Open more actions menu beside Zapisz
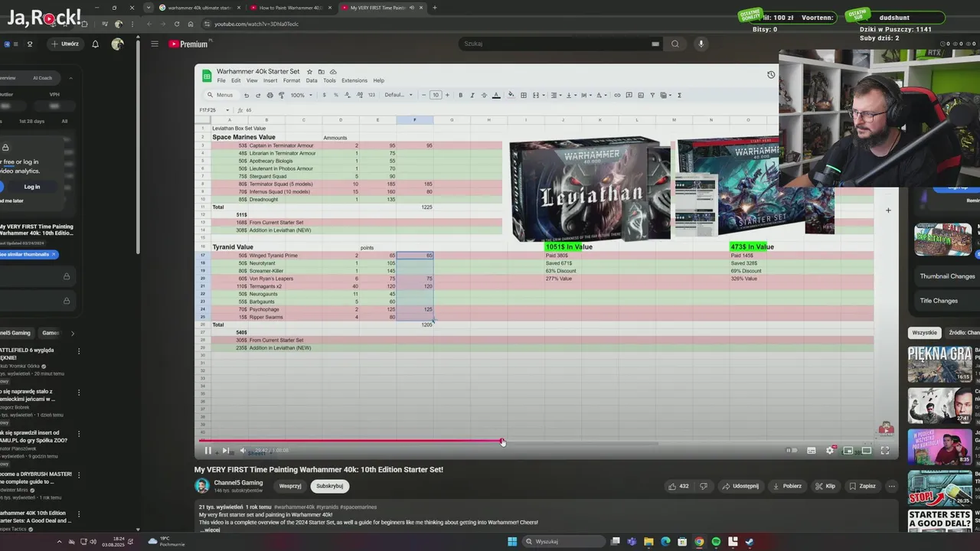The image size is (980, 551). pos(891,486)
